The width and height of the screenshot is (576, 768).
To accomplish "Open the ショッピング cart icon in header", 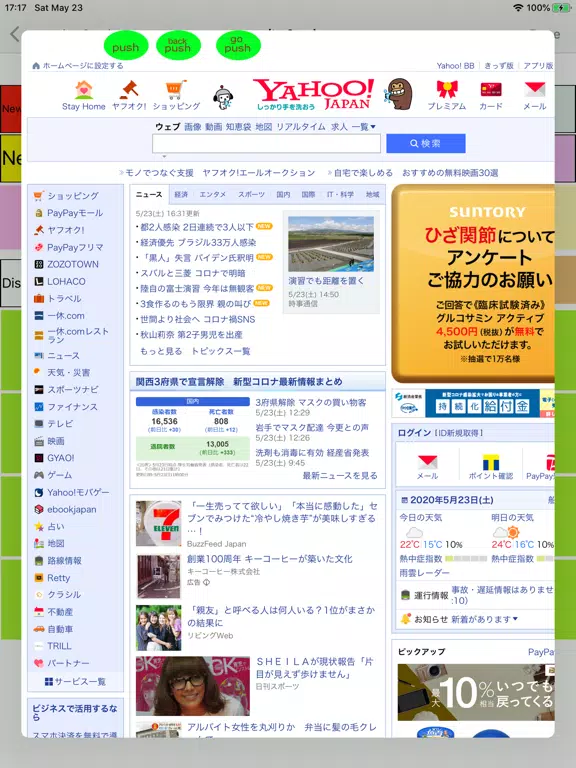I will click(176, 96).
